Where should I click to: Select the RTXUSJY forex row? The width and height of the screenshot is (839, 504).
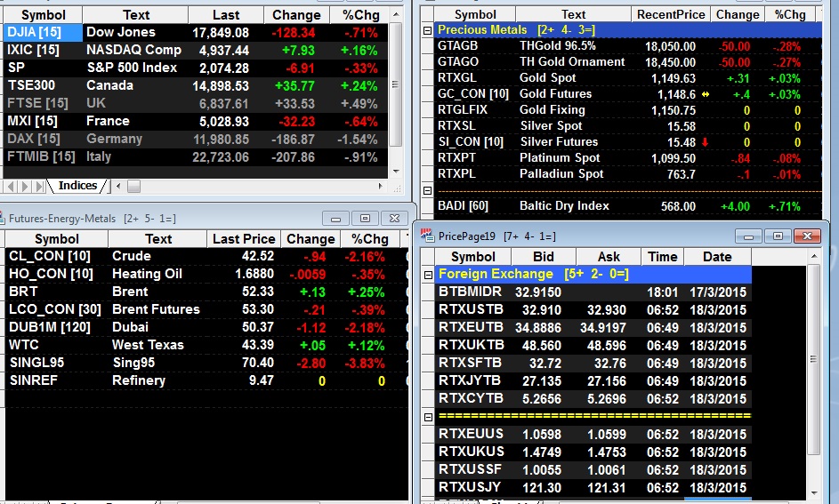pyautogui.click(x=593, y=487)
